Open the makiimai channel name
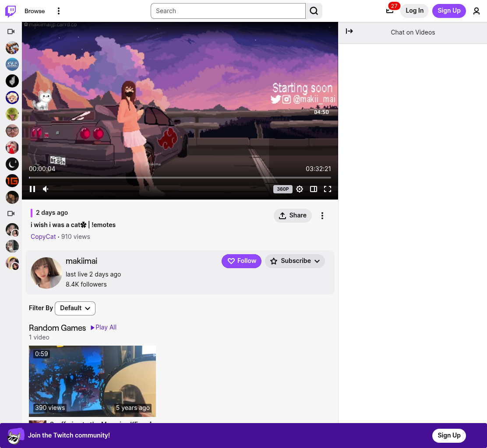 81,261
